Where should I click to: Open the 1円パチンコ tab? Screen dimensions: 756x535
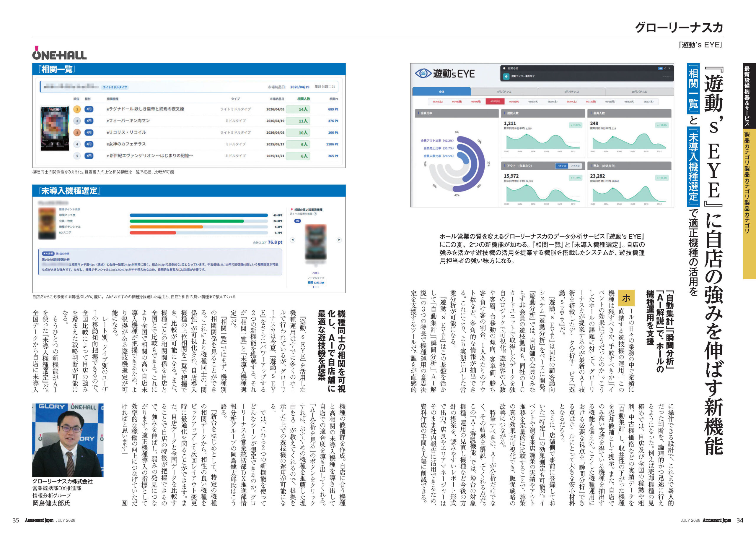(572, 92)
